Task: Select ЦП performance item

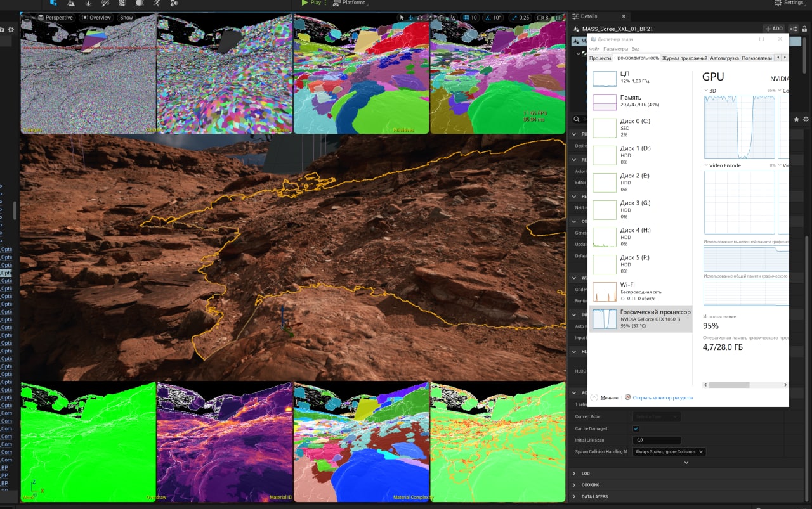Action: (x=641, y=79)
